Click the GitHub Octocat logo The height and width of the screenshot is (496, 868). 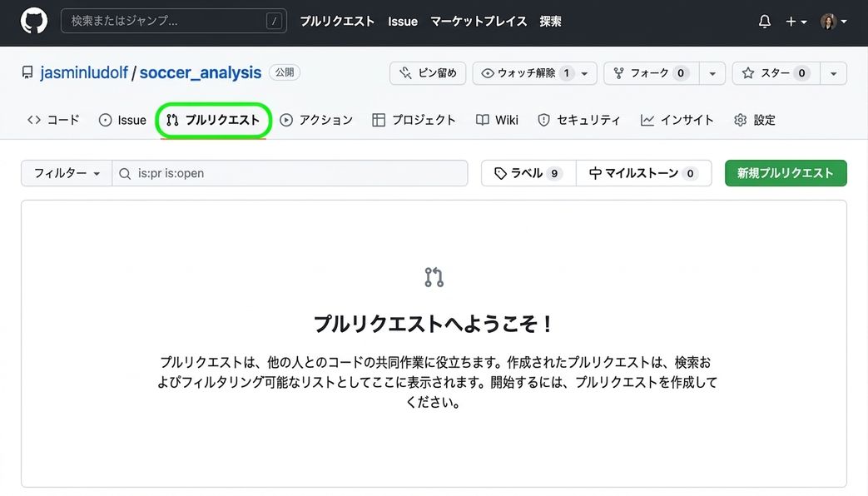coord(34,21)
